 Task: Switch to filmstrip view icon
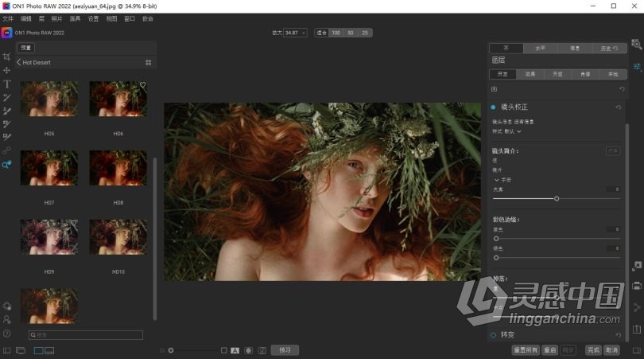(x=49, y=350)
